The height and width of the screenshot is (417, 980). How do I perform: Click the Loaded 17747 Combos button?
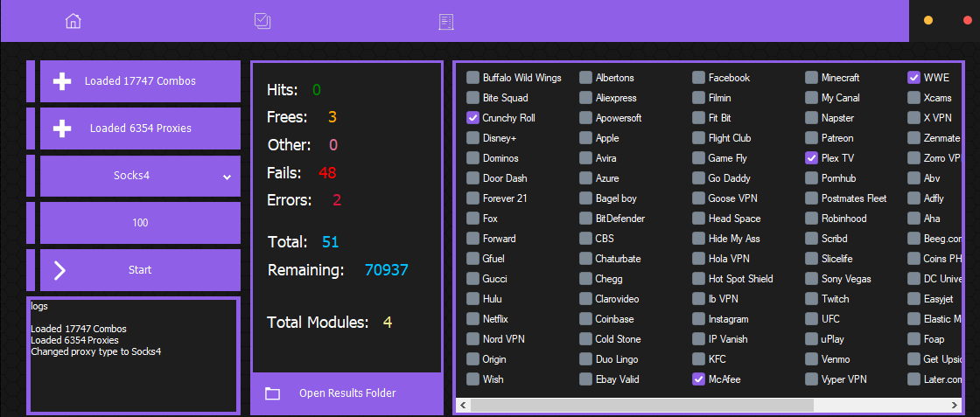(140, 81)
